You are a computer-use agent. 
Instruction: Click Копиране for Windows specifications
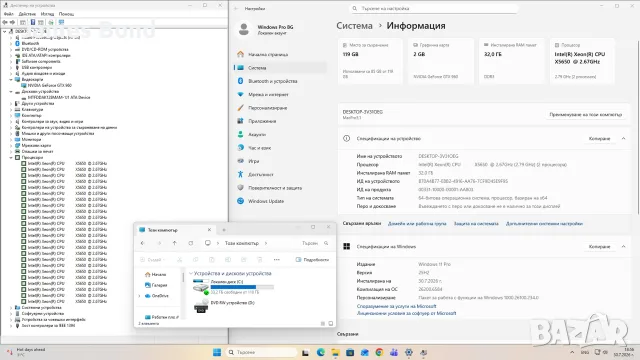(599, 247)
